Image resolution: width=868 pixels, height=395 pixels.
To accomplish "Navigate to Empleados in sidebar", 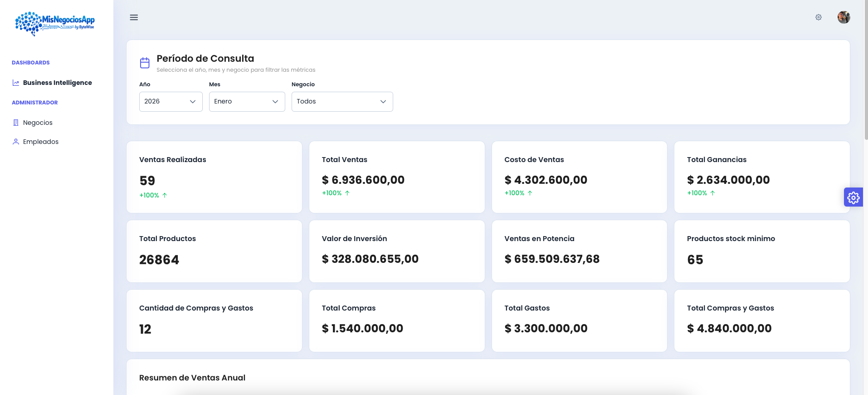I will 41,142.
